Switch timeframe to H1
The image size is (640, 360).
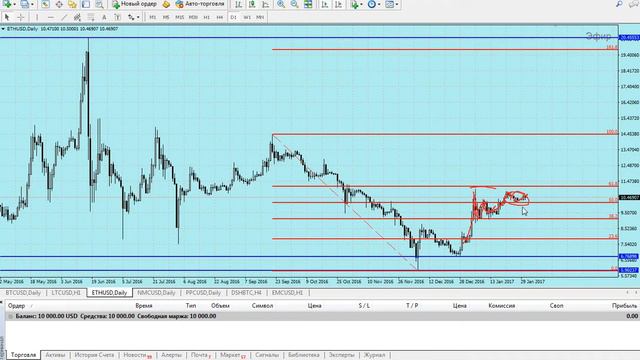pyautogui.click(x=207, y=17)
